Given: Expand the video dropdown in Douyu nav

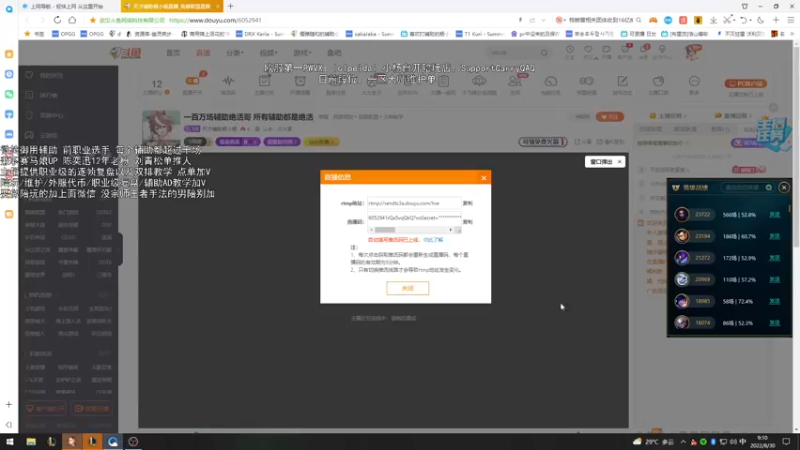Looking at the screenshot, I should tap(268, 53).
